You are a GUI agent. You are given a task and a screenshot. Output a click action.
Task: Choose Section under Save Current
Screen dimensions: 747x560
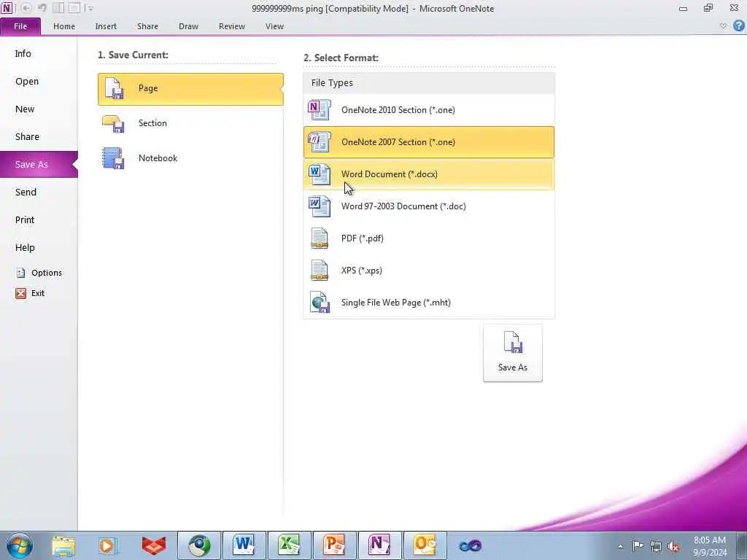tap(190, 123)
